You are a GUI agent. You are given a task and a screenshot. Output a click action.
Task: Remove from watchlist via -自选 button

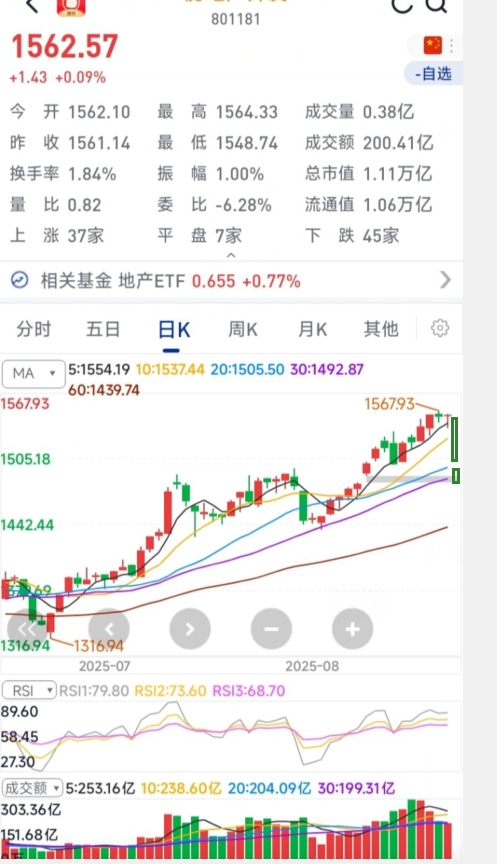(x=433, y=74)
